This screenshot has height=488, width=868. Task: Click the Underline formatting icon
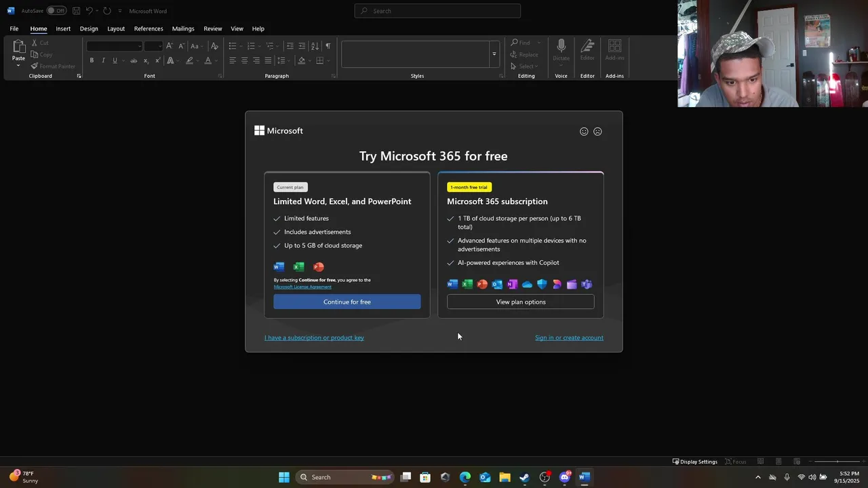(x=115, y=60)
